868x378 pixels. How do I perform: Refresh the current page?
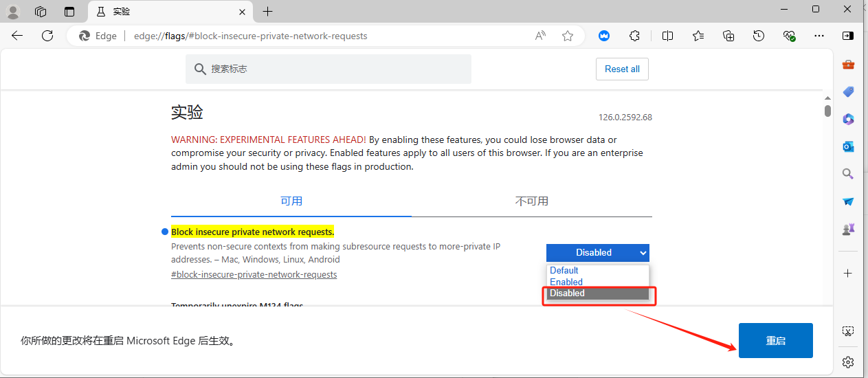click(x=47, y=36)
